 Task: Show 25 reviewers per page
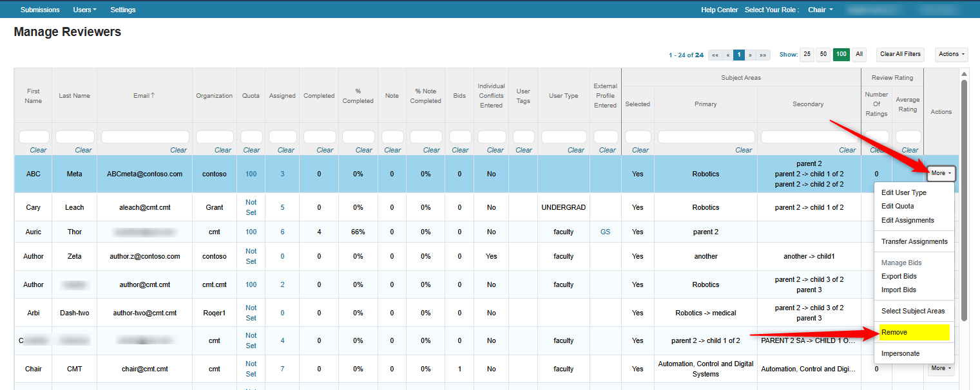(x=807, y=55)
